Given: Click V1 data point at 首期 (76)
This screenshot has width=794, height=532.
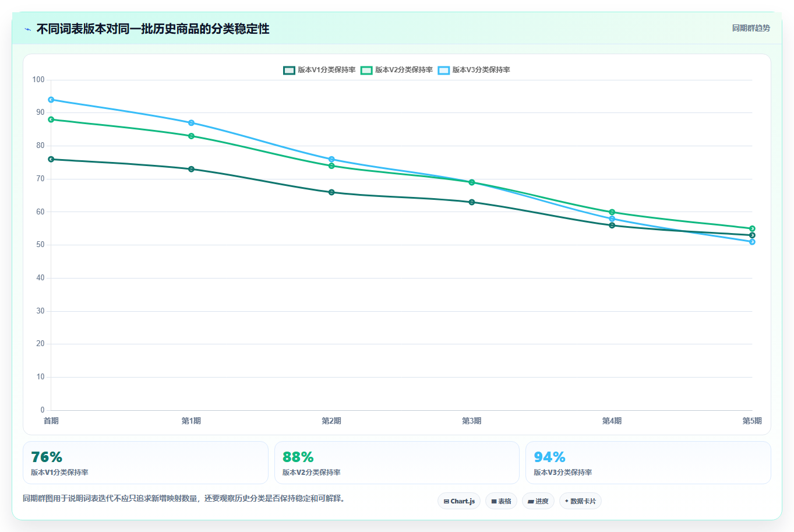Looking at the screenshot, I should click(x=51, y=159).
